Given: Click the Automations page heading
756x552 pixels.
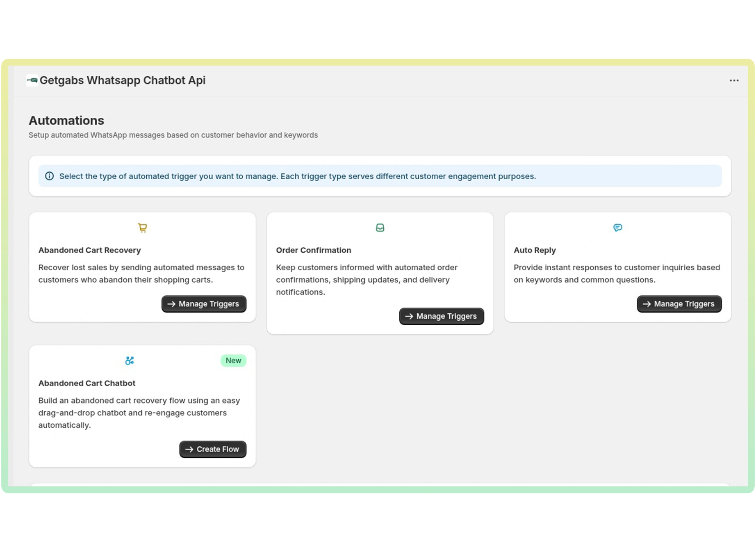Looking at the screenshot, I should coord(66,120).
